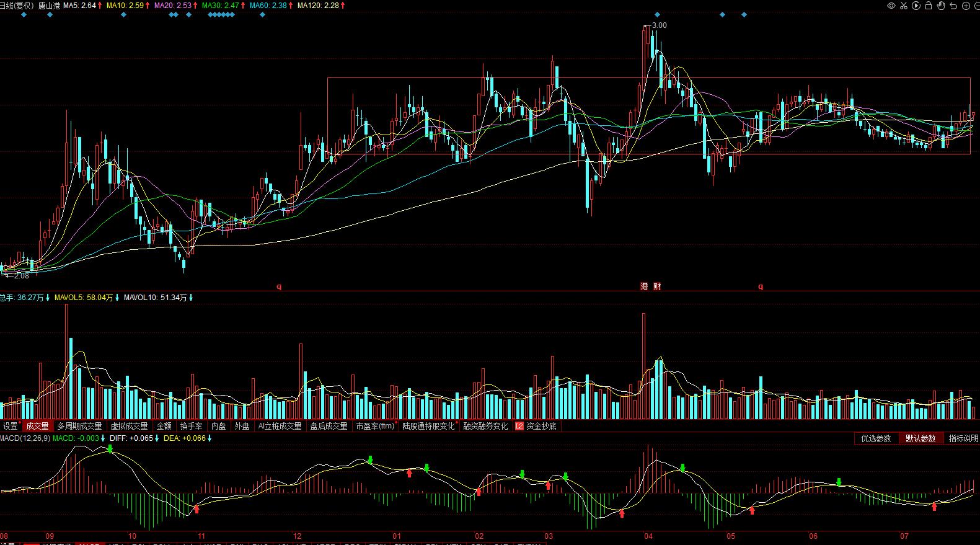Start the replay playback tool

(916, 6)
